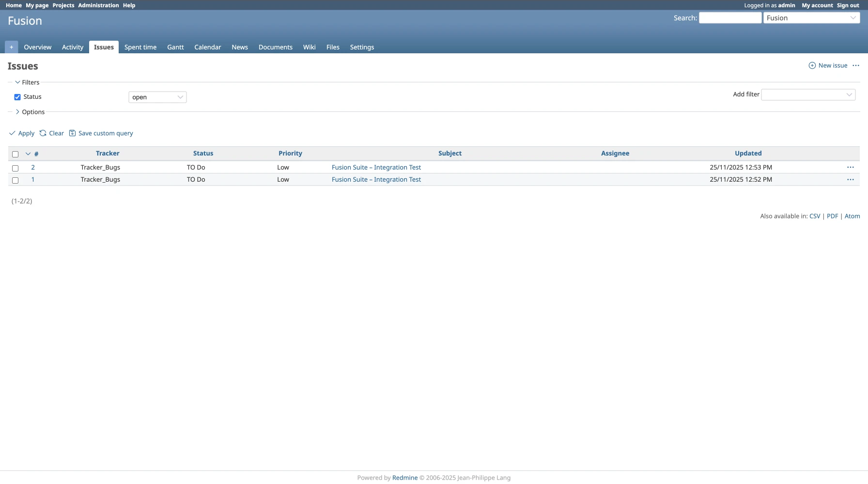Image resolution: width=868 pixels, height=484 pixels.
Task: Click the New issue plus-circle icon
Action: (x=812, y=65)
